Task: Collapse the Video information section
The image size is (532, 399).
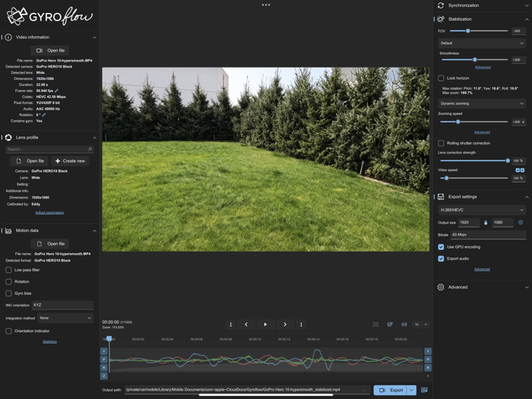Action: [94, 37]
